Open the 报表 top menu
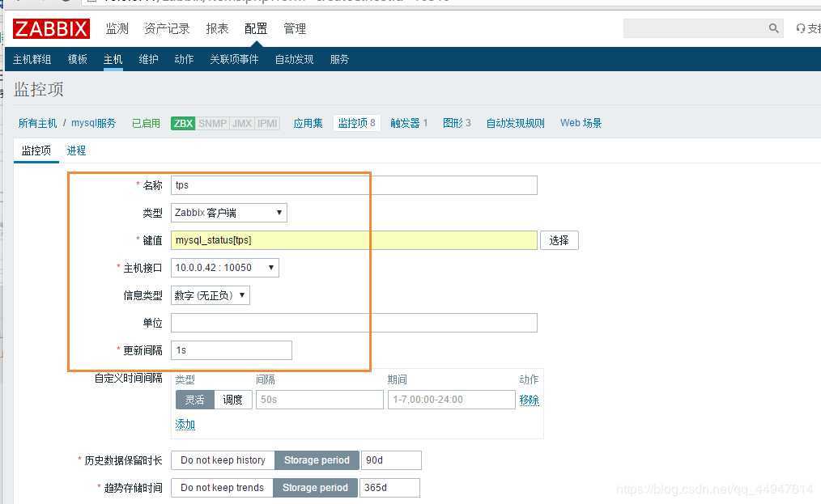The image size is (821, 504). click(217, 28)
